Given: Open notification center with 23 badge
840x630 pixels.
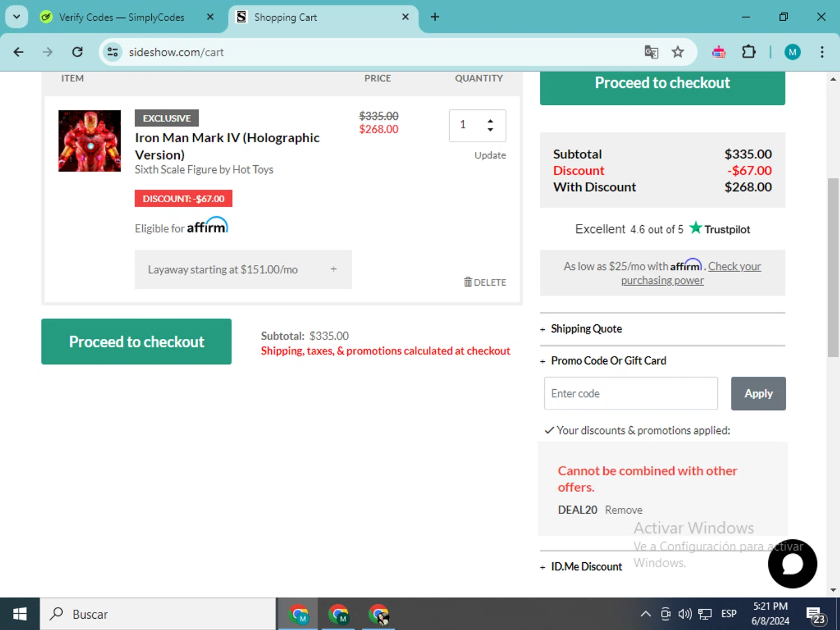Looking at the screenshot, I should 815,614.
